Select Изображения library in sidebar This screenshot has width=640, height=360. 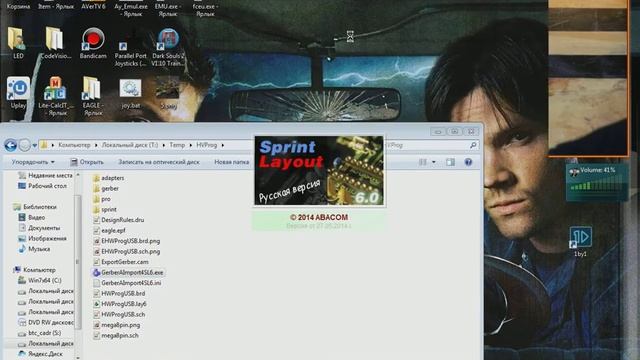pos(42,238)
